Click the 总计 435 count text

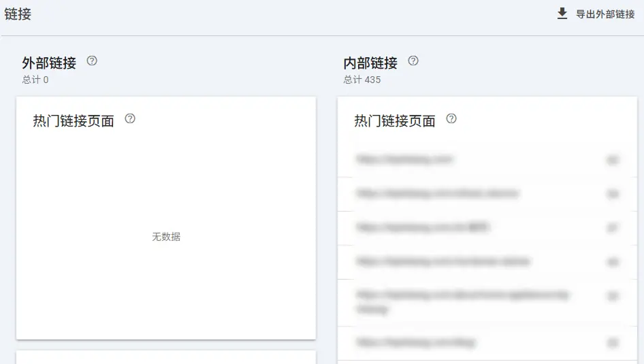pyautogui.click(x=362, y=80)
